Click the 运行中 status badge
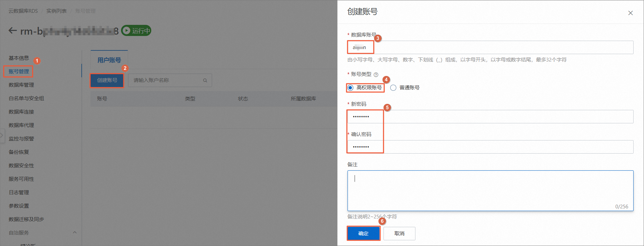The height and width of the screenshot is (246, 644). coord(136,31)
